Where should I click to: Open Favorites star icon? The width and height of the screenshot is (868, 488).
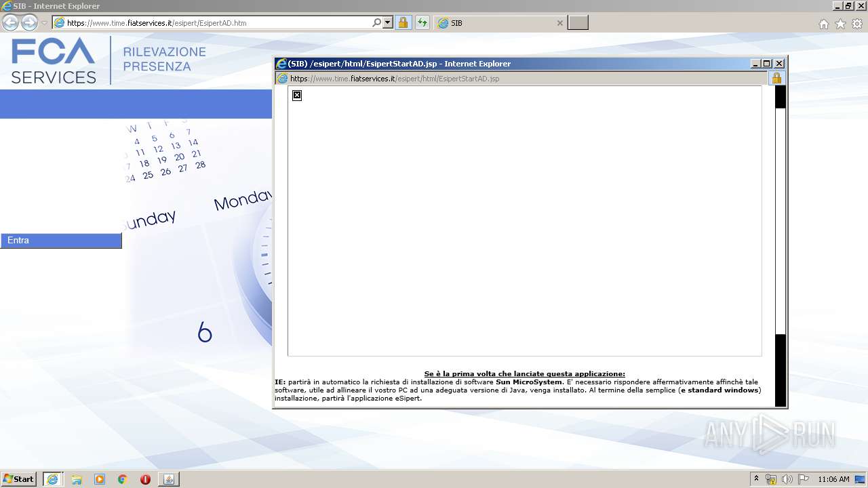click(x=840, y=24)
